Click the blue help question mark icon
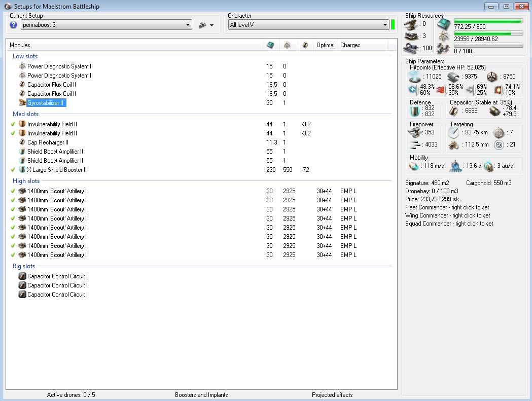 coord(14,25)
